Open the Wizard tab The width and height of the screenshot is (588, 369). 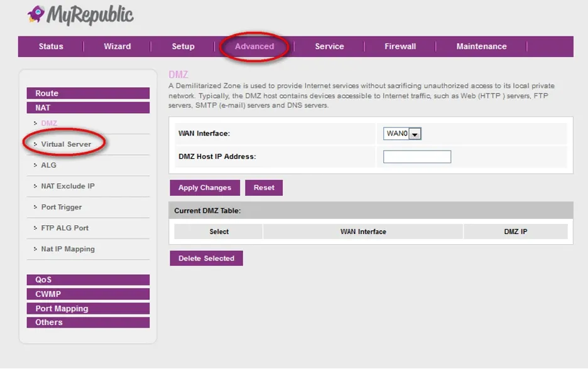click(117, 46)
